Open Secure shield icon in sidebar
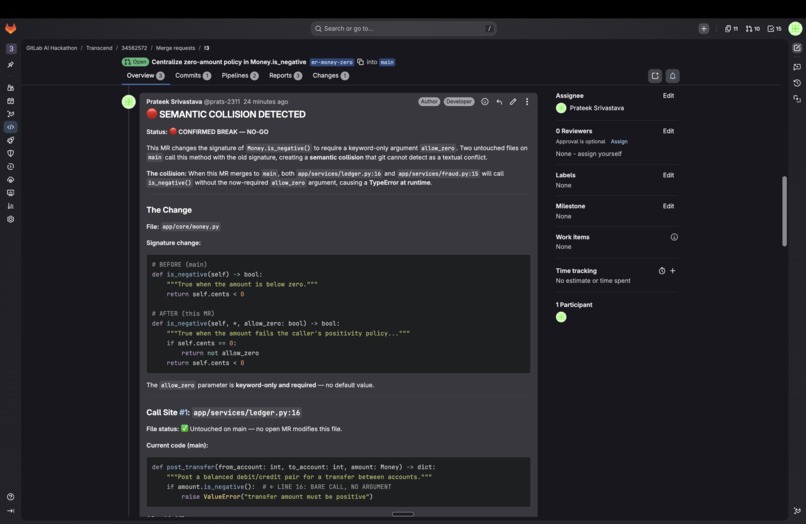Image resolution: width=806 pixels, height=524 pixels. point(10,153)
